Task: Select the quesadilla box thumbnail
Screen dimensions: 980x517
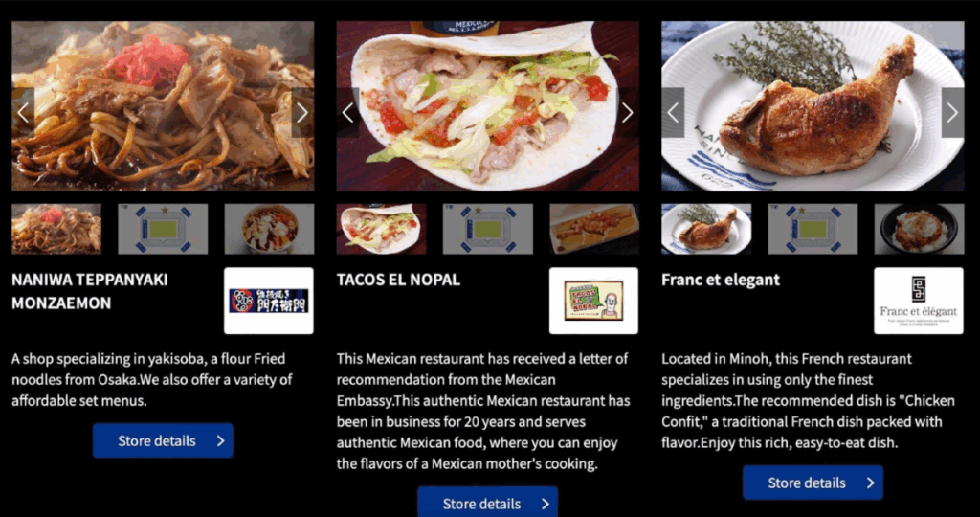Action: 594,229
